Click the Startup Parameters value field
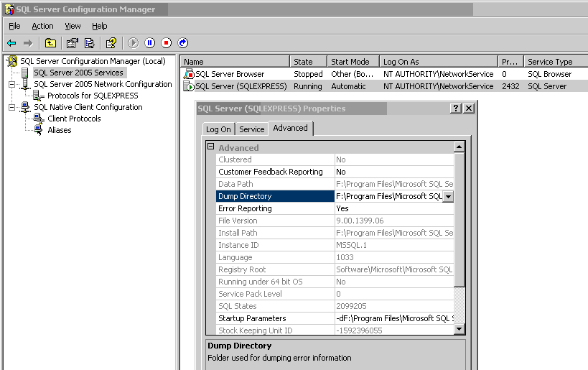Viewport: 588px width, 370px height. pos(394,318)
